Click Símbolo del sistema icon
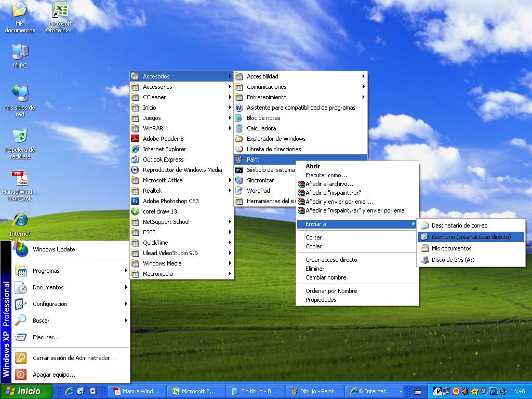Viewport: 532px width, 399px height. click(x=239, y=170)
